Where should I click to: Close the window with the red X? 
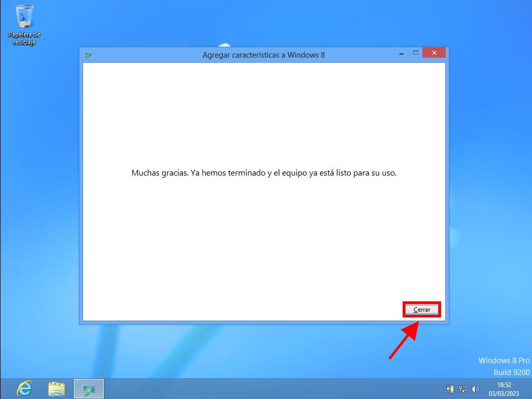coord(434,53)
